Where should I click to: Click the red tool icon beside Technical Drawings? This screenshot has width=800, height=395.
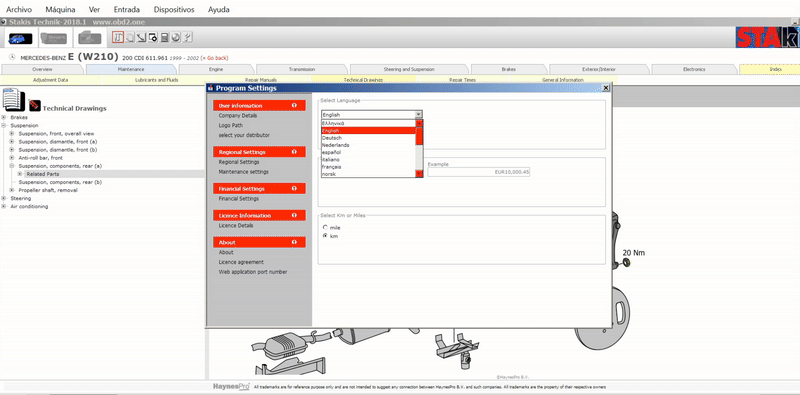[35, 106]
